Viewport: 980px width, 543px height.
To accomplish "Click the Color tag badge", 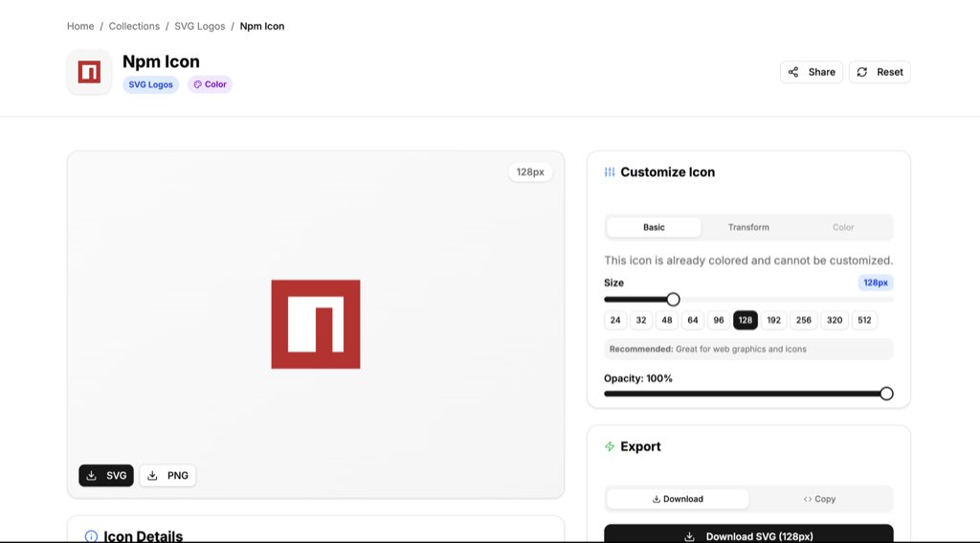I will point(210,84).
